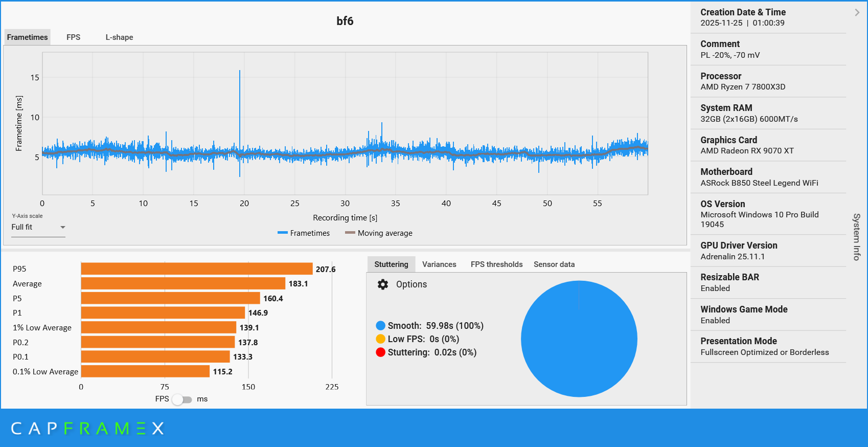Click the P0.1 value '133.3'

[243, 357]
